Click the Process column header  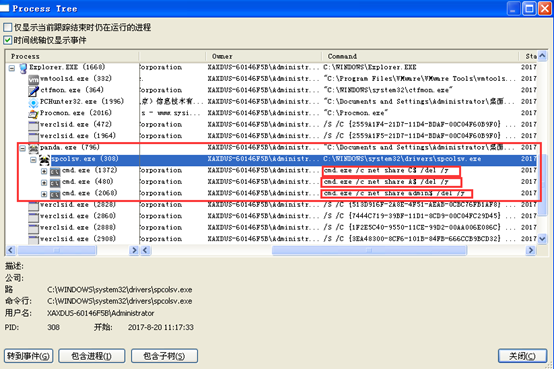(x=72, y=56)
